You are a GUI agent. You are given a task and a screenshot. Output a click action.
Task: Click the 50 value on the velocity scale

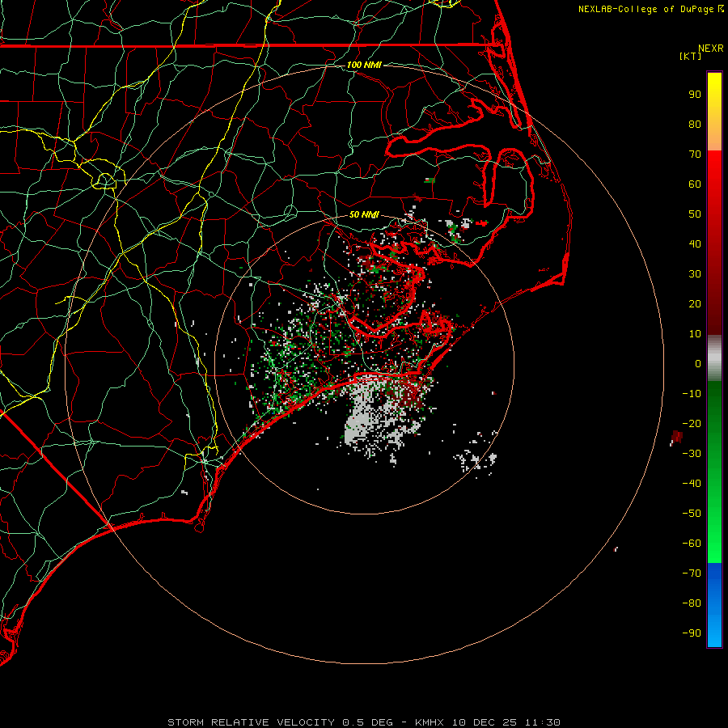695,214
